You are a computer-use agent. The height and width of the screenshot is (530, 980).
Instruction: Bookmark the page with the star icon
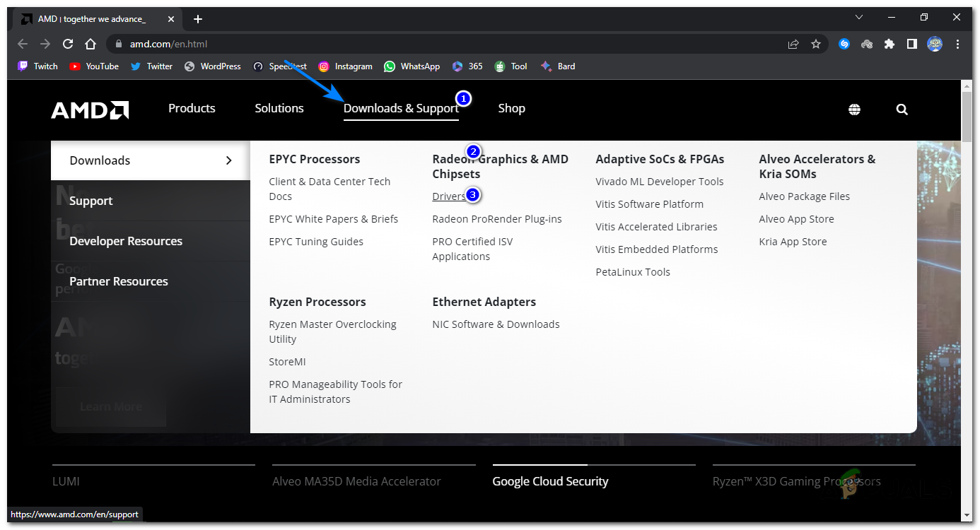pyautogui.click(x=816, y=44)
